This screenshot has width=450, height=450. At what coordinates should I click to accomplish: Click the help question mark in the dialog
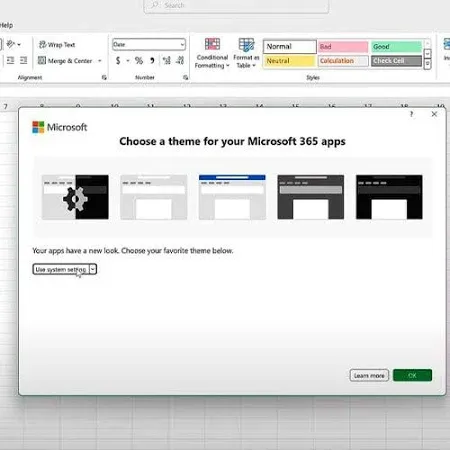click(412, 114)
